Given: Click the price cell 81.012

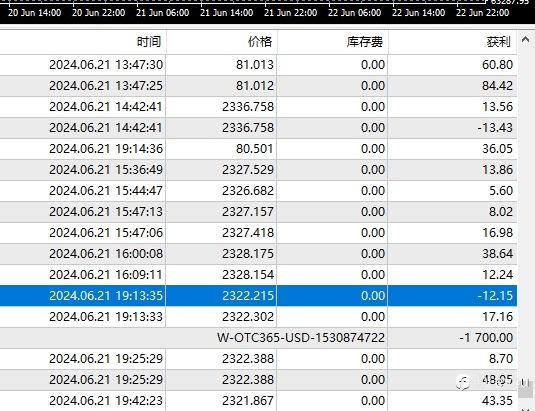Looking at the screenshot, I should 255,86.
